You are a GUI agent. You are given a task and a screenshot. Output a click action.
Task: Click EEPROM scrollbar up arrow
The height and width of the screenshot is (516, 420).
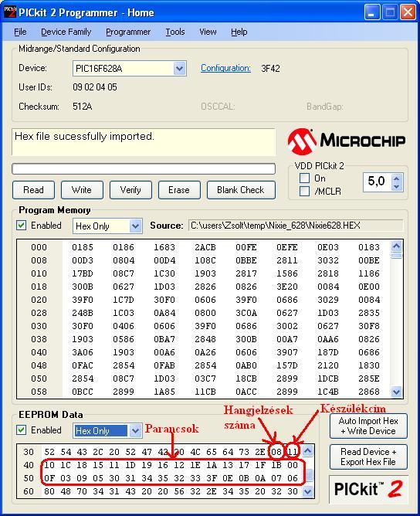click(x=308, y=451)
